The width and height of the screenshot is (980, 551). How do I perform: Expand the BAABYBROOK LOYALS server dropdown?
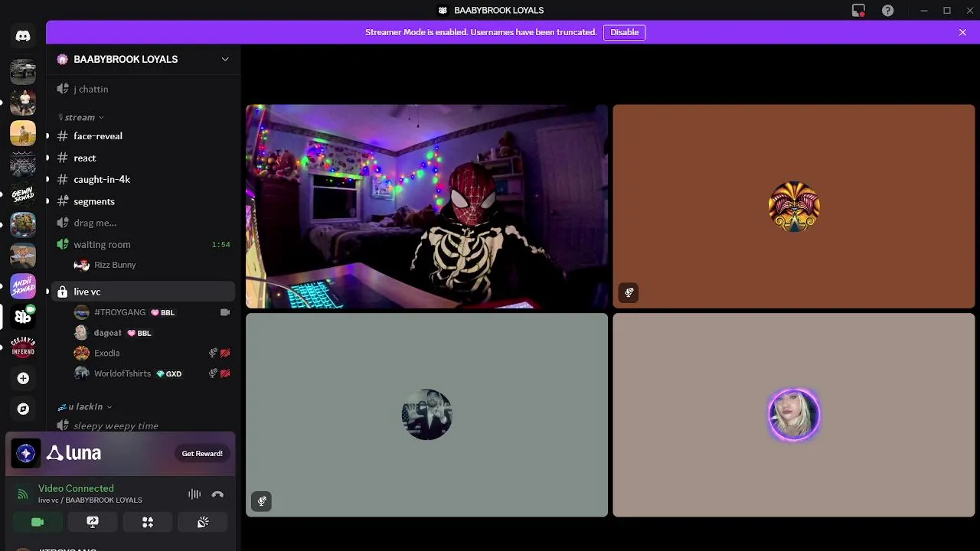(225, 59)
